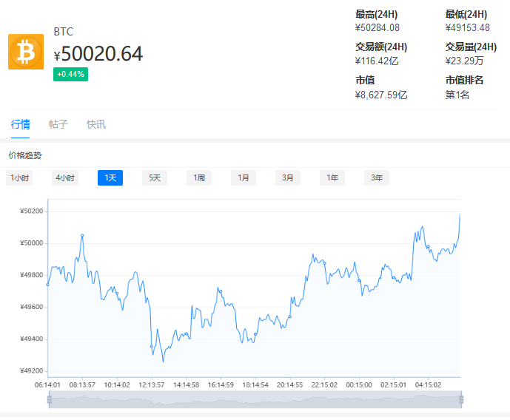Switch chart to 5天 range
This screenshot has height=420, width=510.
pyautogui.click(x=155, y=178)
